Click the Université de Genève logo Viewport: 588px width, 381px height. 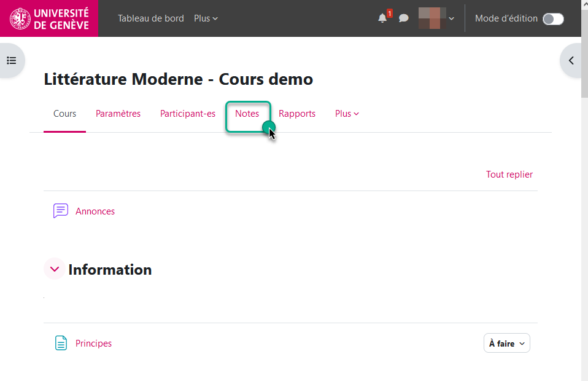pyautogui.click(x=49, y=18)
